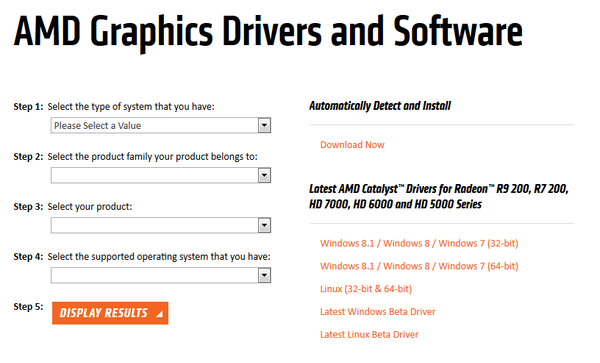This screenshot has height=363, width=600.
Task: Open the Windows 8.1 / 8 / 7 (64-bit) driver link
Action: [x=419, y=266]
